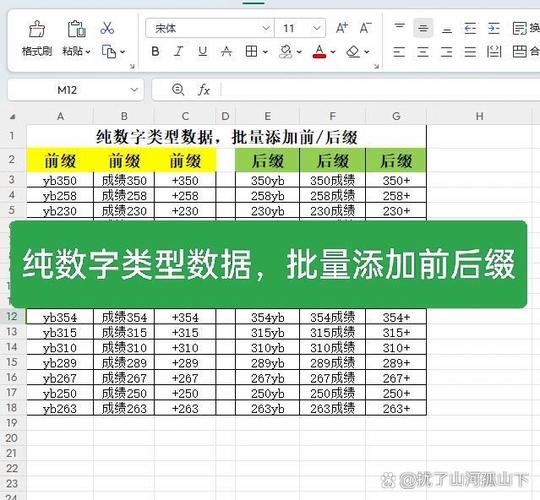Select column H header
This screenshot has width=540, height=500.
point(479,116)
